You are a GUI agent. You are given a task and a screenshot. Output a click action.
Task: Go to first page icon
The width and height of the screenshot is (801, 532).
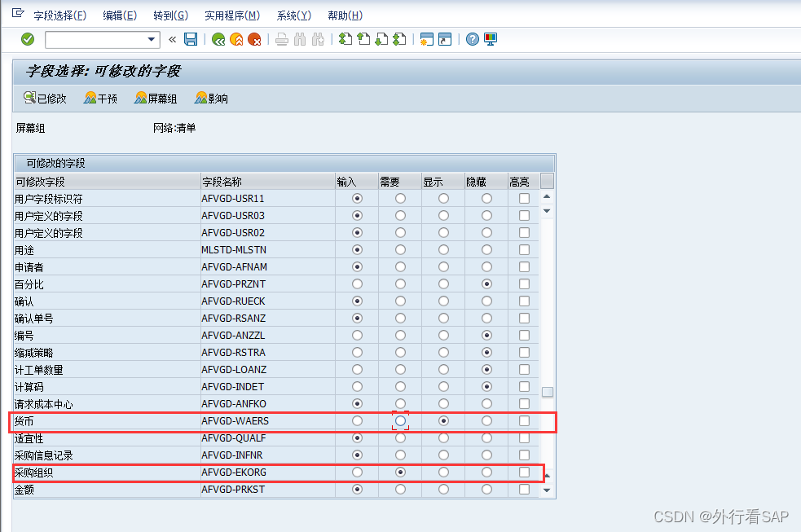(345, 39)
